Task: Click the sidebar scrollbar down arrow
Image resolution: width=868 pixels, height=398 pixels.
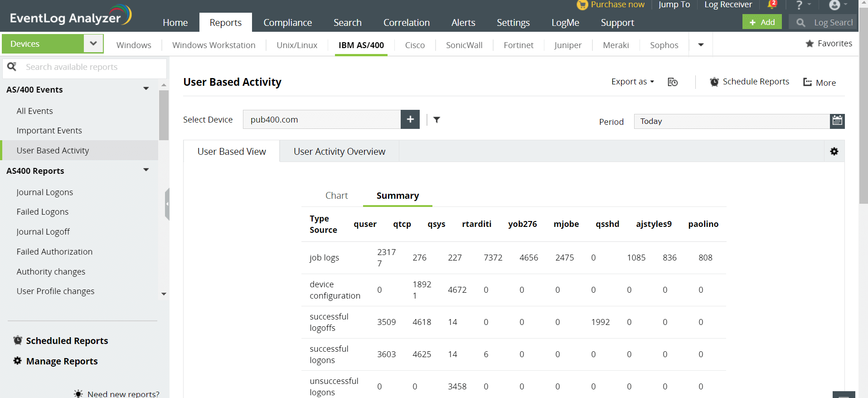Action: pyautogui.click(x=164, y=294)
